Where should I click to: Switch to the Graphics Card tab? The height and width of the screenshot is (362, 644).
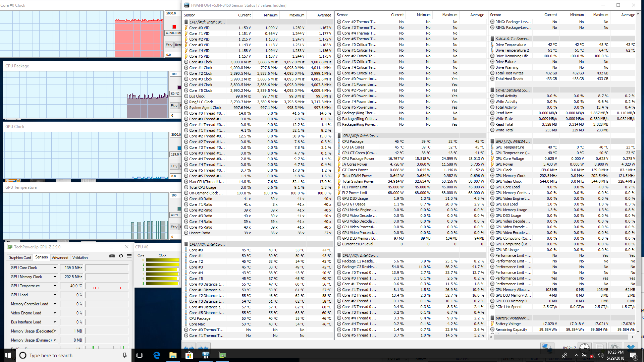[20, 258]
